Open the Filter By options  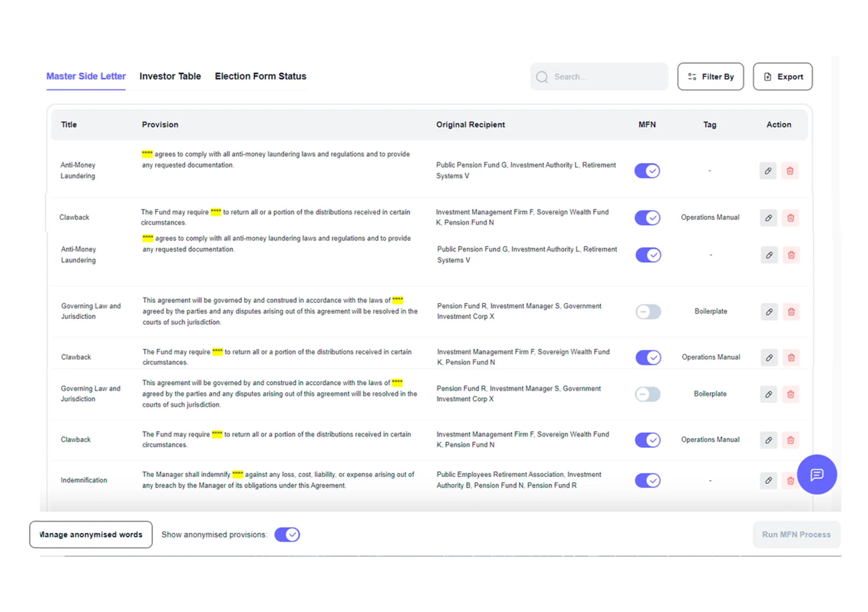point(710,77)
